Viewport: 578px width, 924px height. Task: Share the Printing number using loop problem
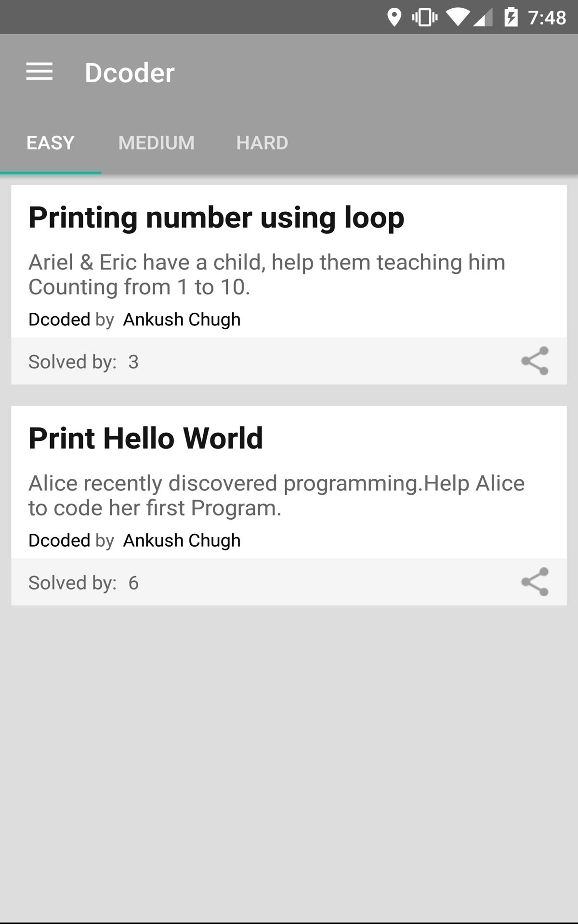(535, 361)
